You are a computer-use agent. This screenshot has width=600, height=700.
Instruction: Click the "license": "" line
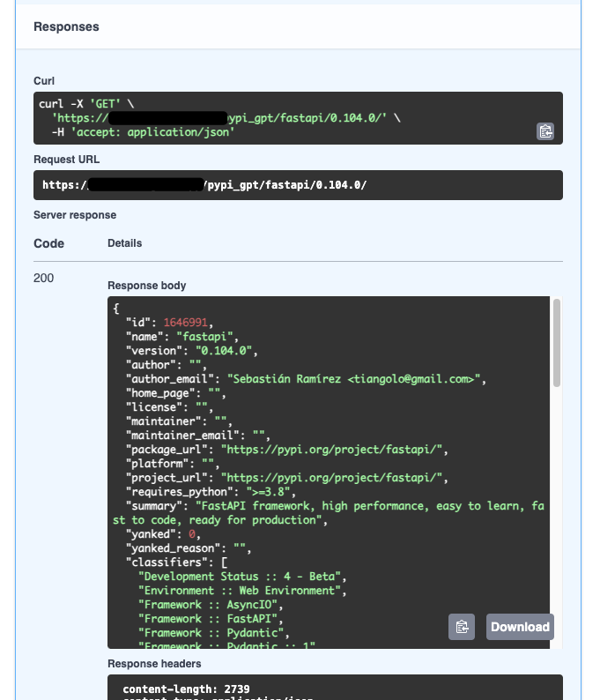coord(169,407)
